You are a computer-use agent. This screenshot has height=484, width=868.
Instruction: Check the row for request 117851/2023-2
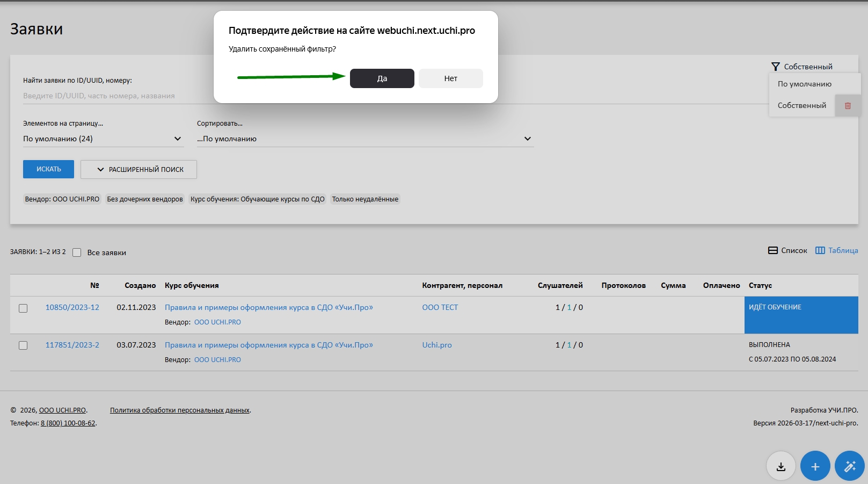[23, 345]
